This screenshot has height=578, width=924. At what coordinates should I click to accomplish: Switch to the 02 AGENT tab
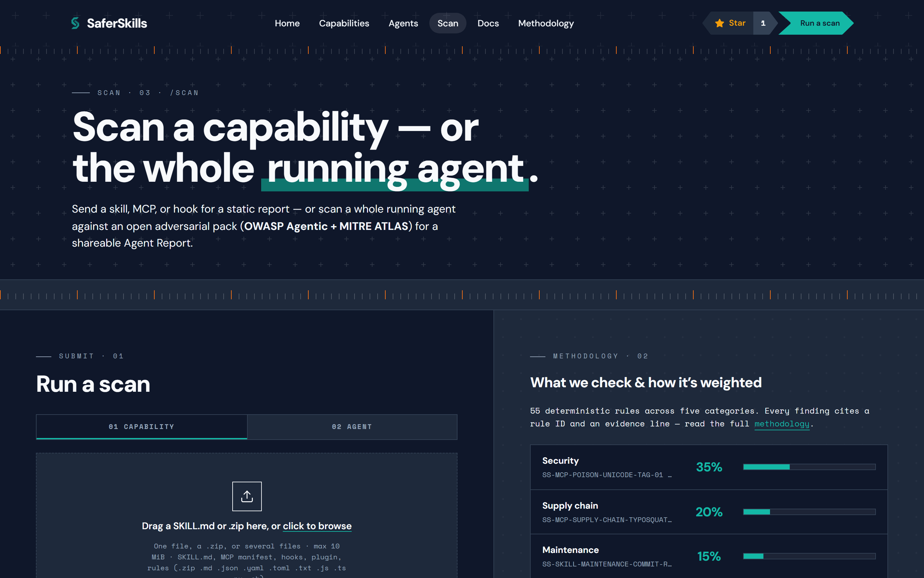[352, 427]
